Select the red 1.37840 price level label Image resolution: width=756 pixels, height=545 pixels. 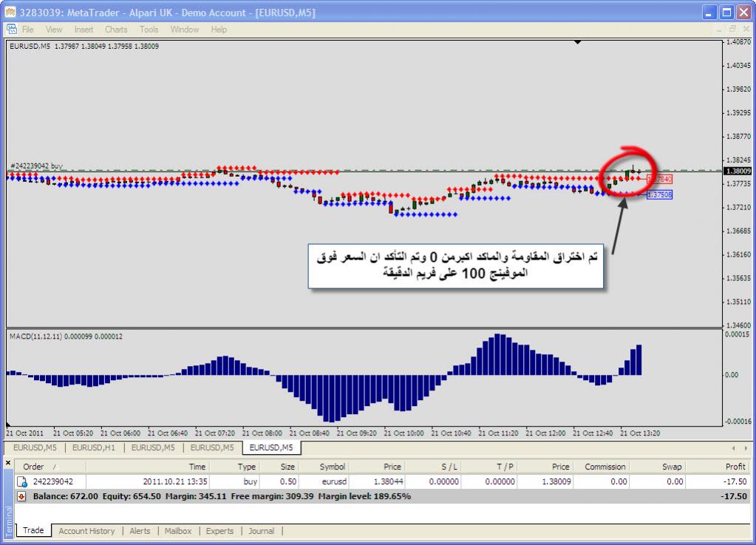[x=659, y=179]
